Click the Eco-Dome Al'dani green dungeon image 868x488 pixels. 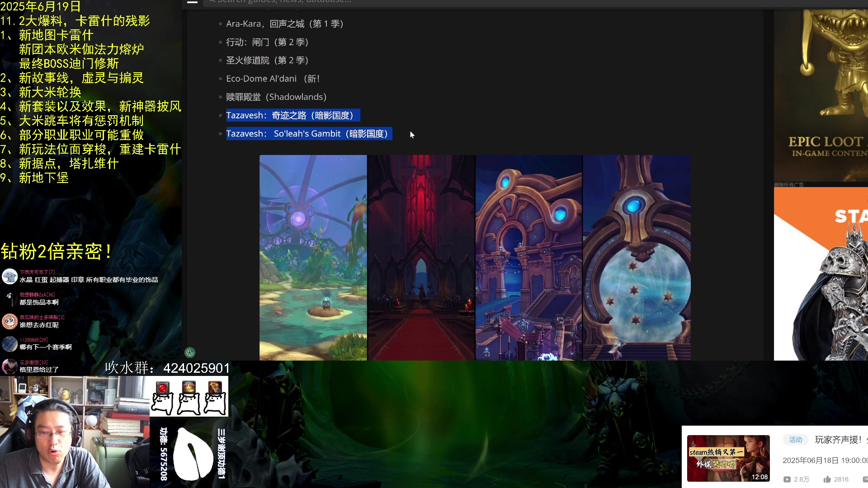coord(313,258)
